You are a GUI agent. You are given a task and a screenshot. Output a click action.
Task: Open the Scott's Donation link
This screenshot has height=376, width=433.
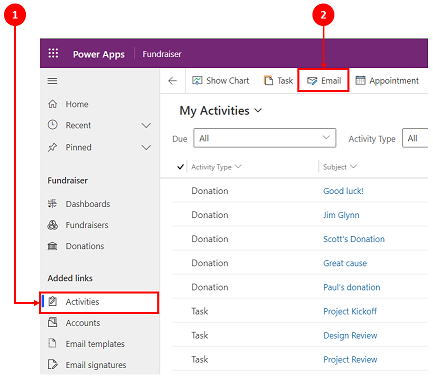click(354, 239)
